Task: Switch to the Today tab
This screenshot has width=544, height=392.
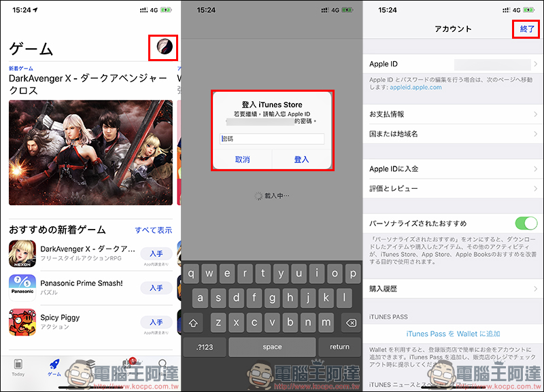Action: point(18,368)
